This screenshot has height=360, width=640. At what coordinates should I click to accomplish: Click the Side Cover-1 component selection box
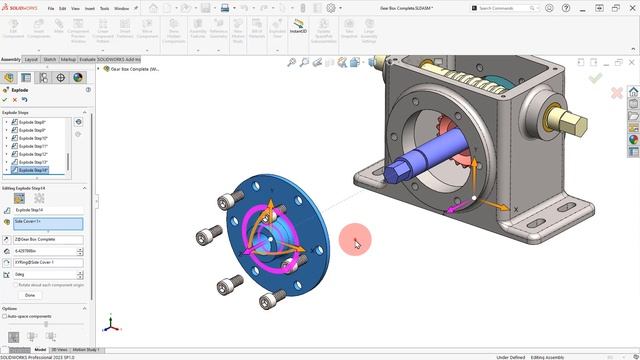[x=48, y=224]
